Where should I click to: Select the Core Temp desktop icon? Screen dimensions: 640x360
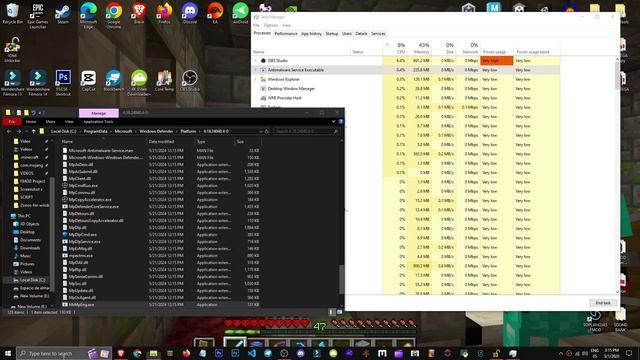pyautogui.click(x=164, y=80)
